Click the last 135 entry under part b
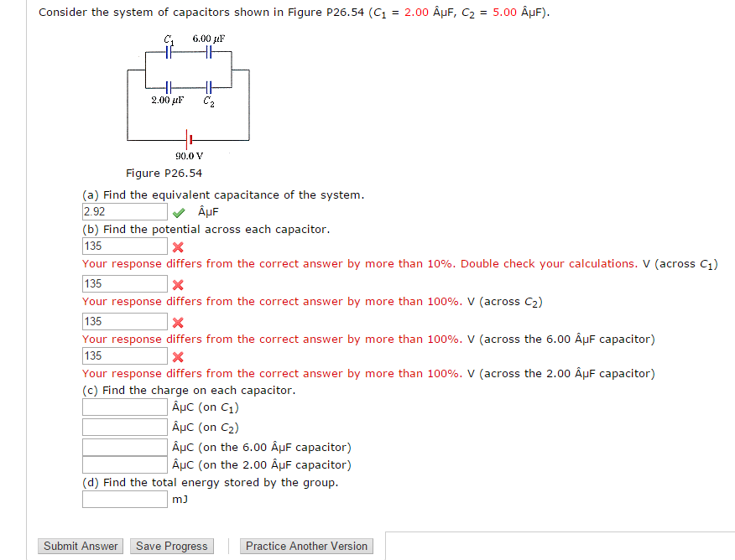 click(124, 355)
